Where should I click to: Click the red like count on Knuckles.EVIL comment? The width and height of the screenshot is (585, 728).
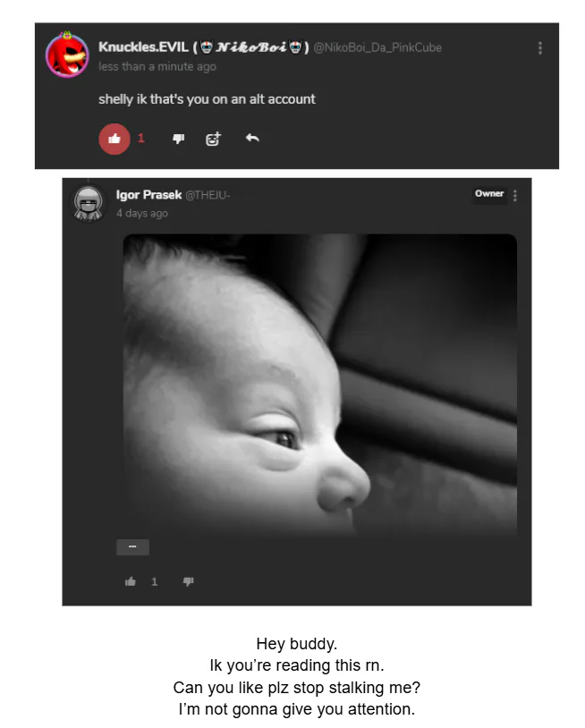tap(141, 139)
